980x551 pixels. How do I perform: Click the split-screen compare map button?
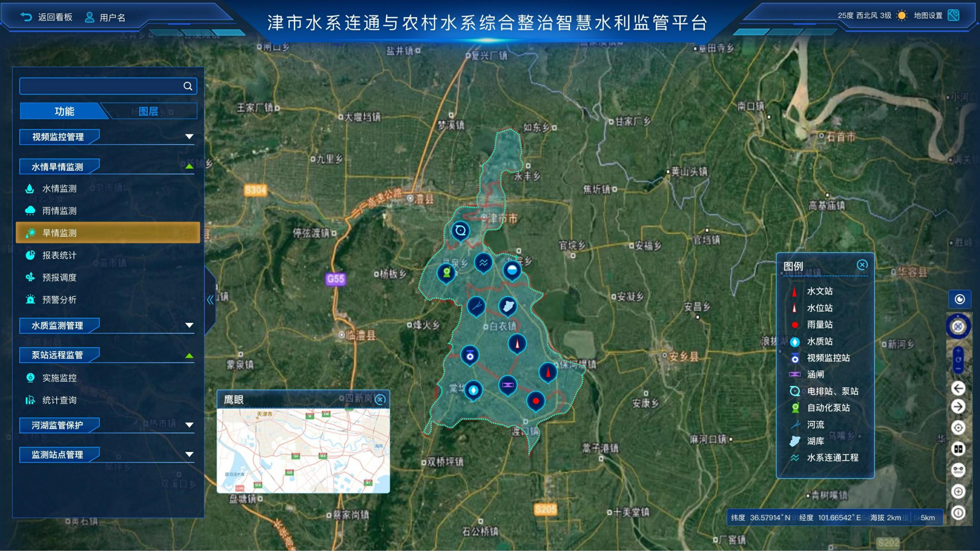tap(958, 449)
